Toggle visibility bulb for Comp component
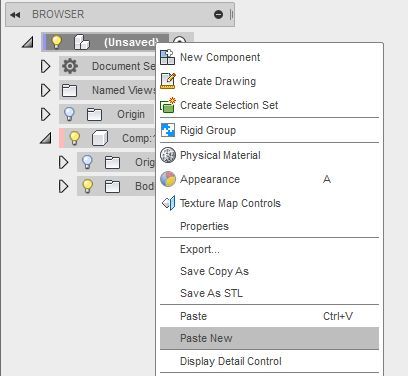Viewport: 408px width, 376px height. [74, 138]
